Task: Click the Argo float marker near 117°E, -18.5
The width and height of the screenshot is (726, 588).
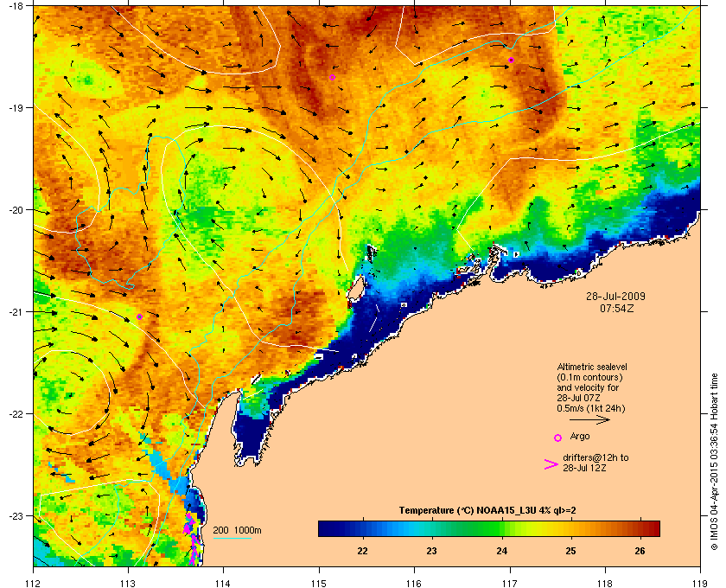Action: [511, 60]
